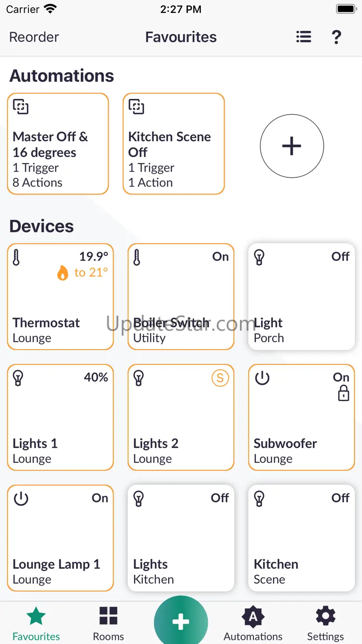Toggle the Porch Light tile on
The height and width of the screenshot is (644, 362).
(302, 297)
